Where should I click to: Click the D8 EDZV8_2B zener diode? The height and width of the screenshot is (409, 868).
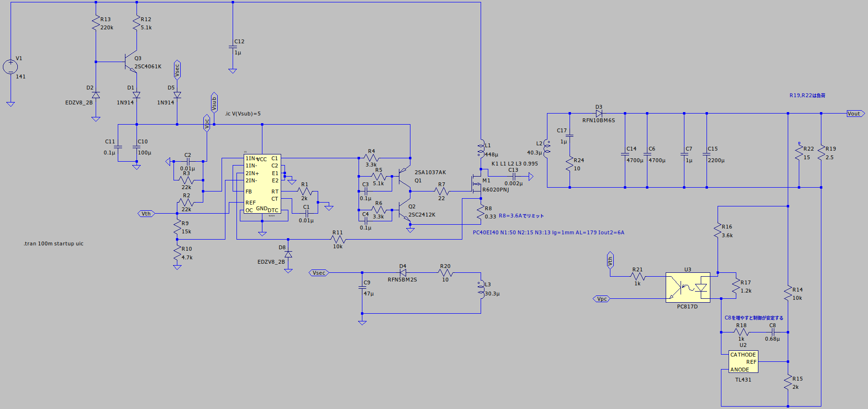[x=288, y=254]
